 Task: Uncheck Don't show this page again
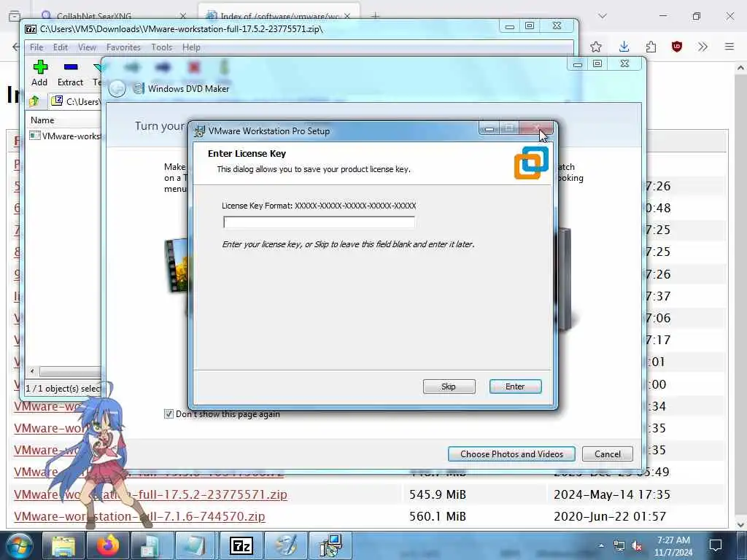pyautogui.click(x=169, y=414)
